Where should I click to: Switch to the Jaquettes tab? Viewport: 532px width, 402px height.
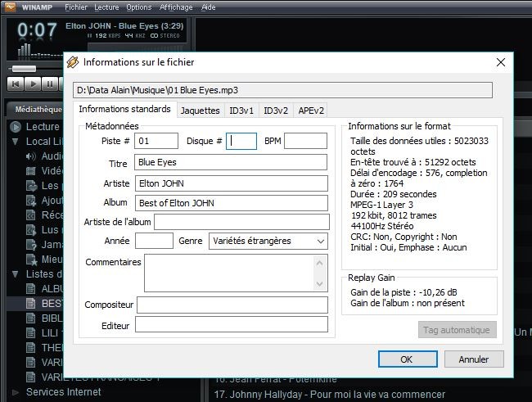(201, 111)
